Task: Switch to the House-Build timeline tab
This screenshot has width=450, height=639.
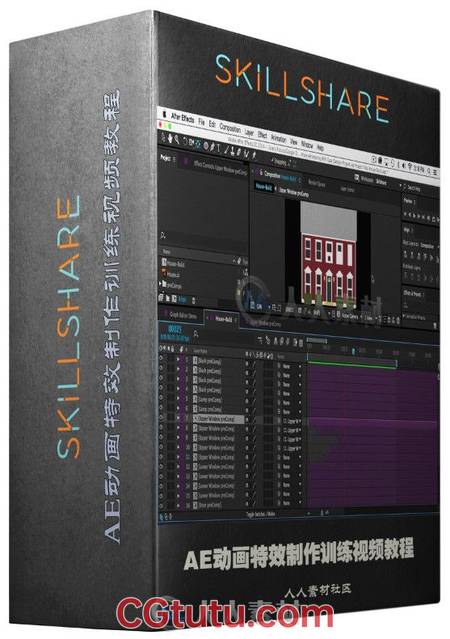Action: point(223,319)
